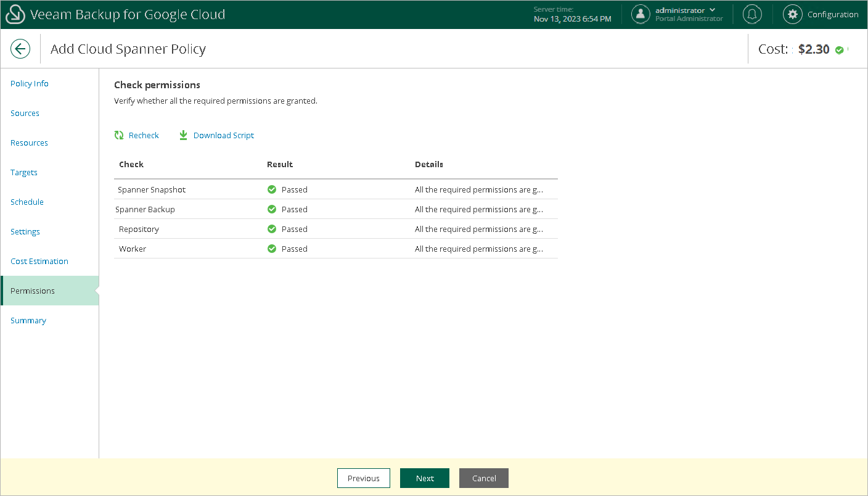The image size is (868, 496).
Task: Open the notifications bell icon
Action: click(752, 14)
